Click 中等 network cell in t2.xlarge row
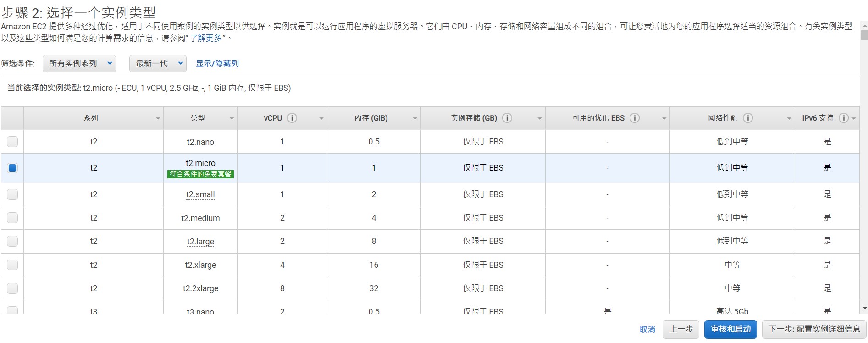The width and height of the screenshot is (868, 343). click(732, 265)
